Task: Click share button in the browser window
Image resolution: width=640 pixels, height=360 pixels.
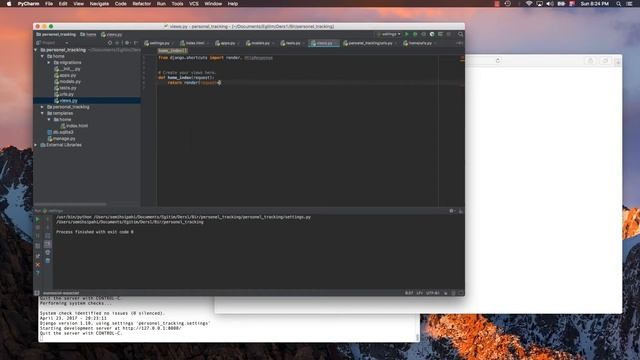Action: click(x=590, y=61)
